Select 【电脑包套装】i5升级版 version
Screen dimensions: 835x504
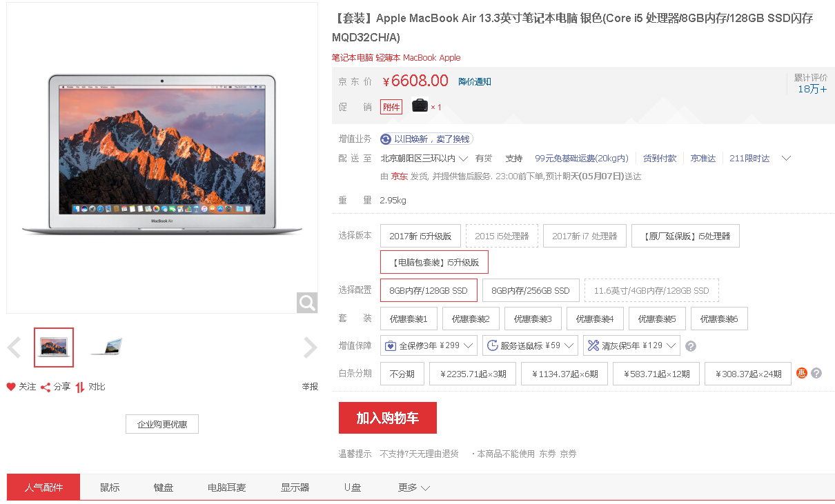point(434,263)
